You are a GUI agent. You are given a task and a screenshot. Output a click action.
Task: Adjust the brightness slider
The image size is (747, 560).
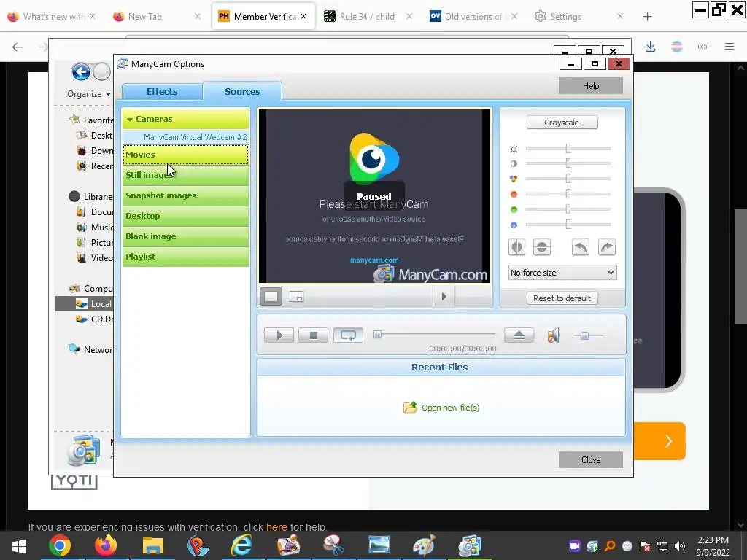point(568,149)
